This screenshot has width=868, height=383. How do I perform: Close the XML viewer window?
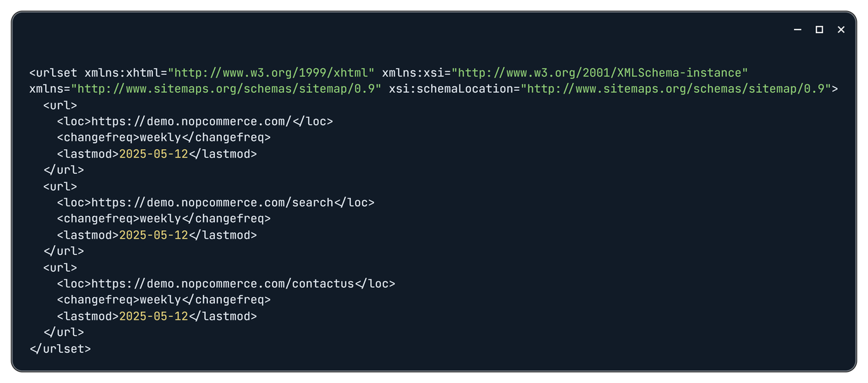click(x=841, y=30)
